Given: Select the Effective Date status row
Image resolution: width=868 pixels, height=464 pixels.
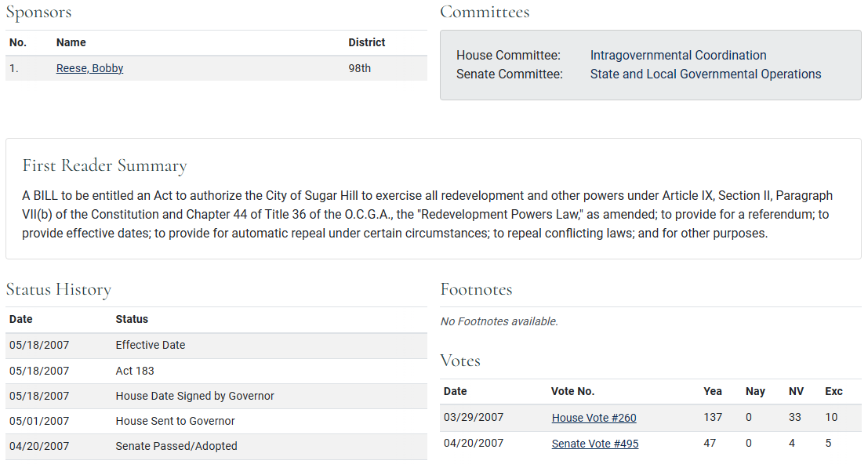Looking at the screenshot, I should click(216, 345).
